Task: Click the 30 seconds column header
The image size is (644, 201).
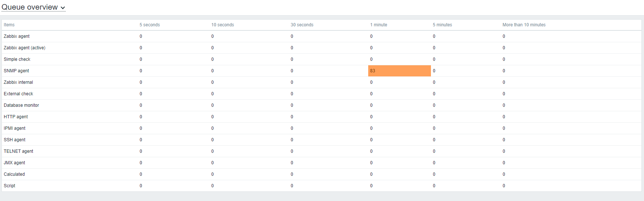Action: [x=302, y=25]
